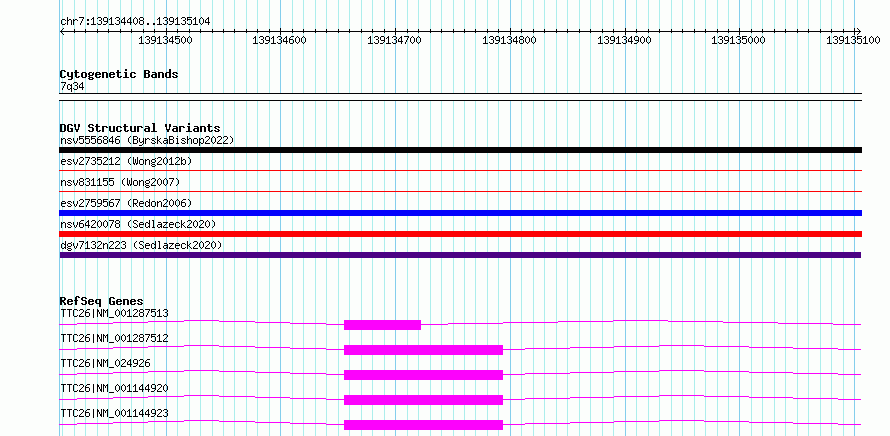Select variant label nsv5556846 (ByrskaBishop2022)

click(x=147, y=140)
